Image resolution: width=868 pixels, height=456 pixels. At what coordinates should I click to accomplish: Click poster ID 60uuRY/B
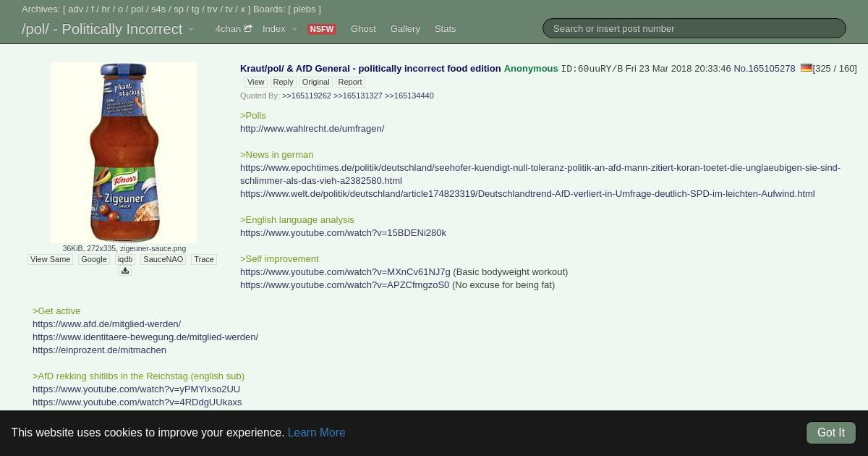click(x=592, y=69)
